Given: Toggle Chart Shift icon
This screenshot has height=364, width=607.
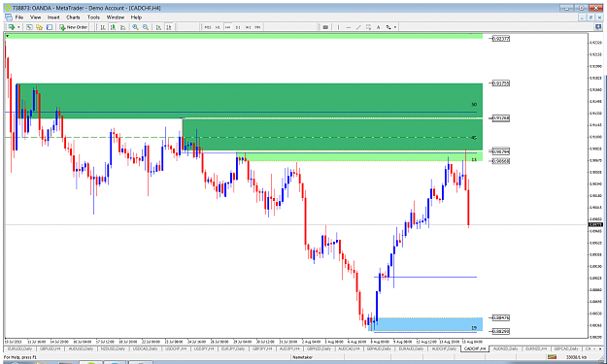Looking at the screenshot, I should (169, 27).
